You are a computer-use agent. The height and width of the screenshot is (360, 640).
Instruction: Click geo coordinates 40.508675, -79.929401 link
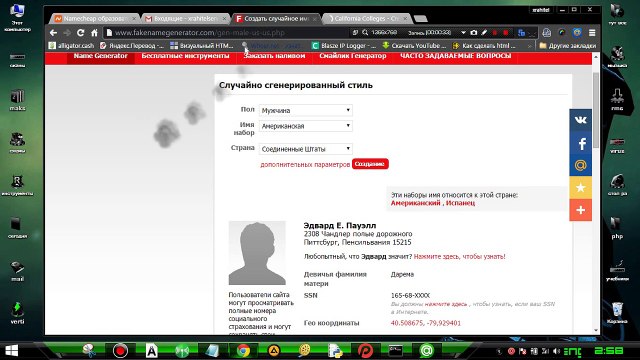(426, 323)
